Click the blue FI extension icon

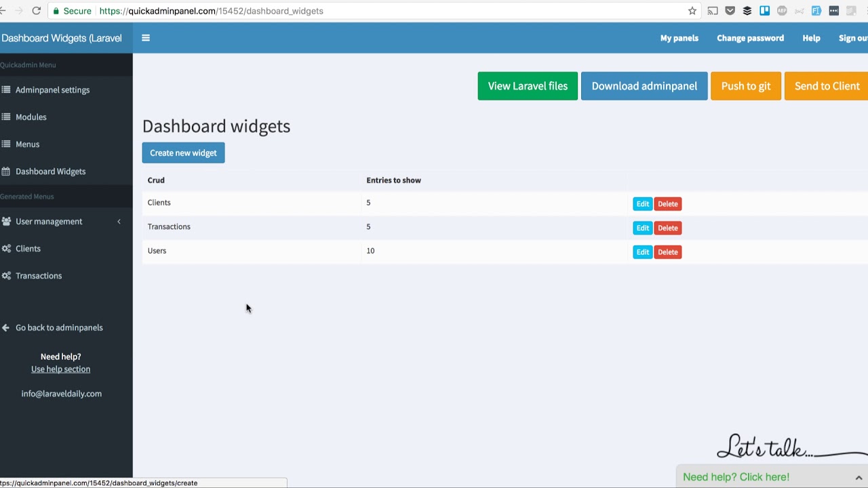(x=816, y=11)
